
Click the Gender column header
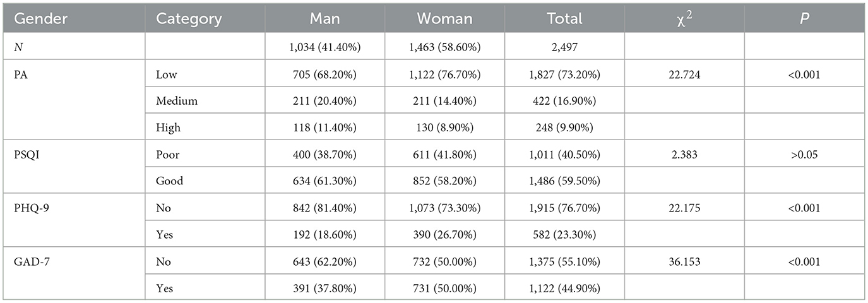coord(37,19)
